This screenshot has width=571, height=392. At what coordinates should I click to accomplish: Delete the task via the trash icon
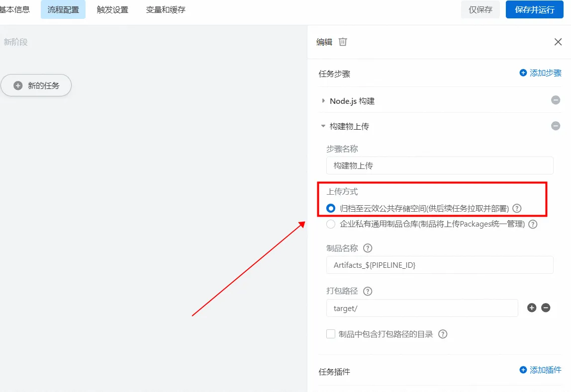343,42
